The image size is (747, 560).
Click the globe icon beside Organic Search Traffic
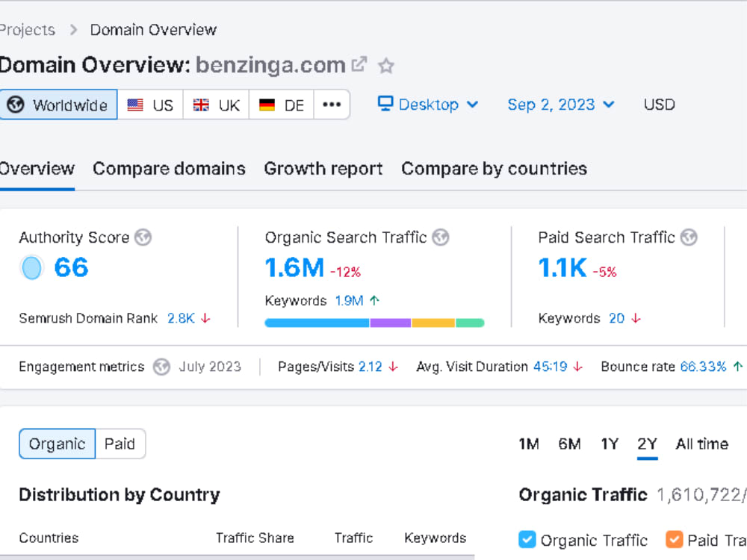point(441,237)
